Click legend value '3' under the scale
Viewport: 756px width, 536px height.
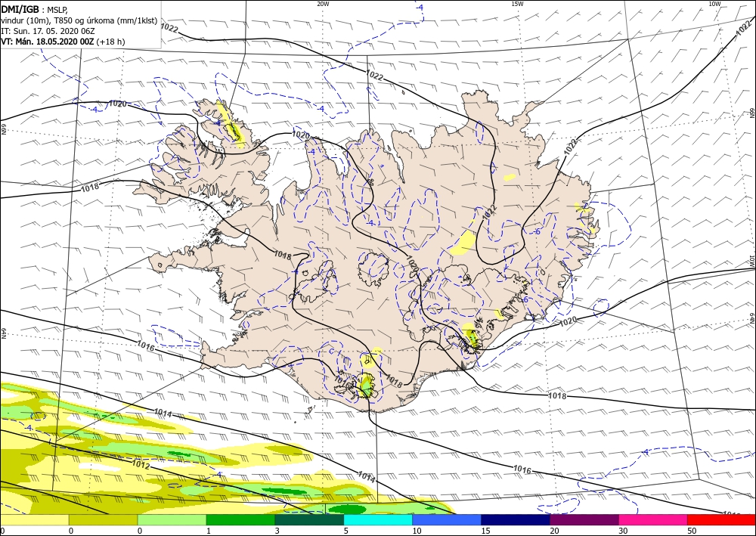(277, 531)
